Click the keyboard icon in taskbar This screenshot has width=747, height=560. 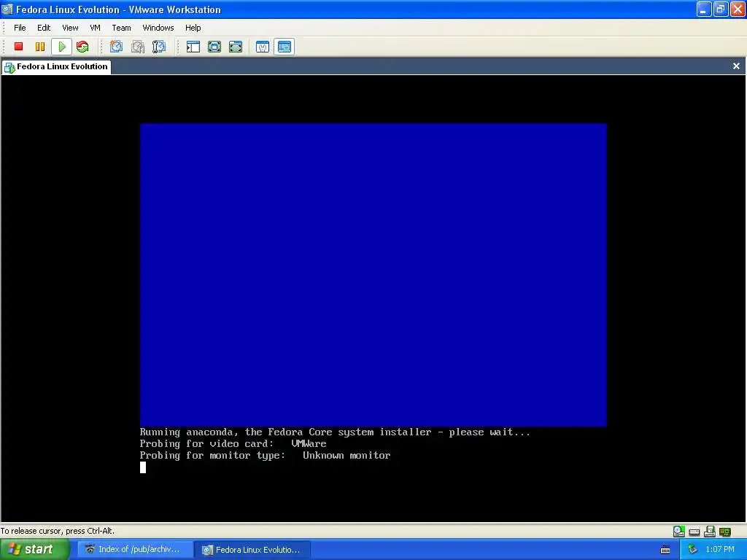665,550
